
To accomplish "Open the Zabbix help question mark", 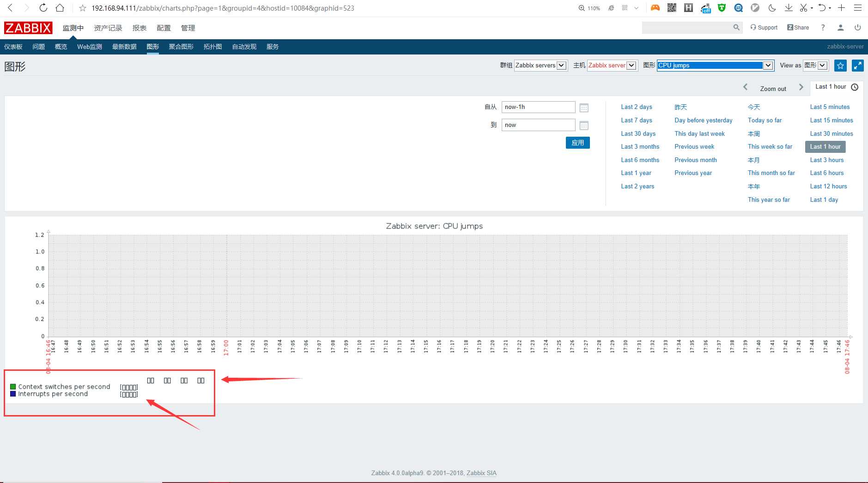I will point(823,28).
